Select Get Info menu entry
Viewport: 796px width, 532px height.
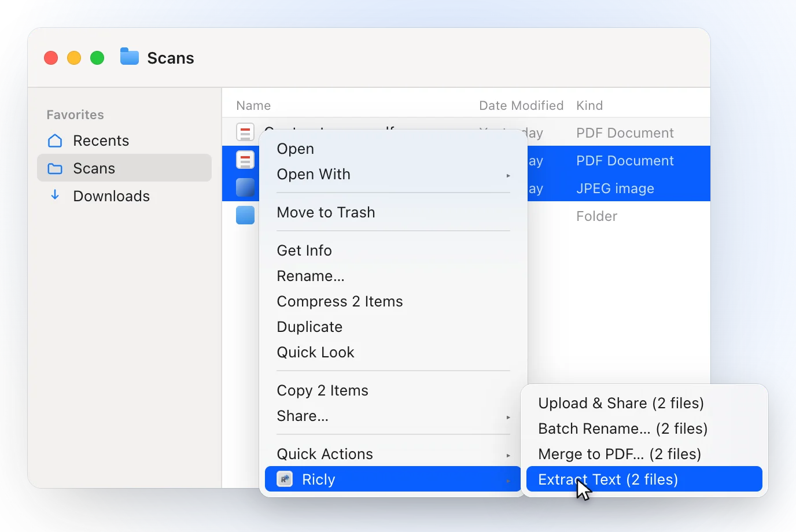[x=393, y=250]
